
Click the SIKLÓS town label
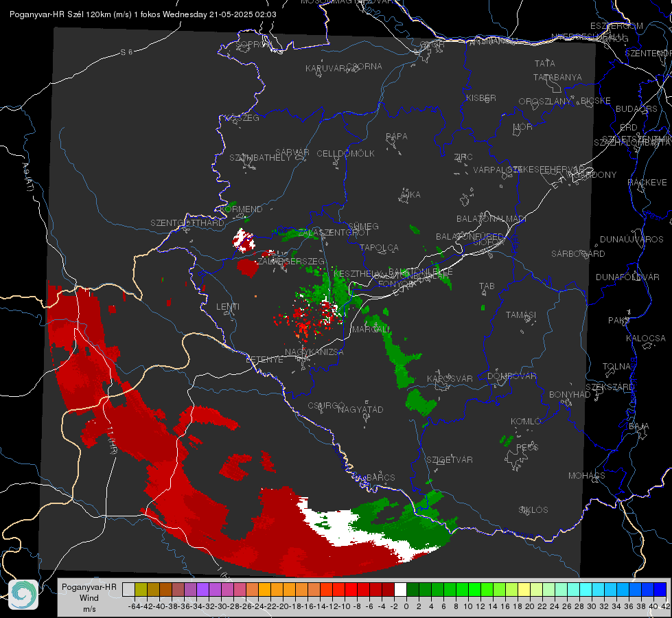coord(533,510)
